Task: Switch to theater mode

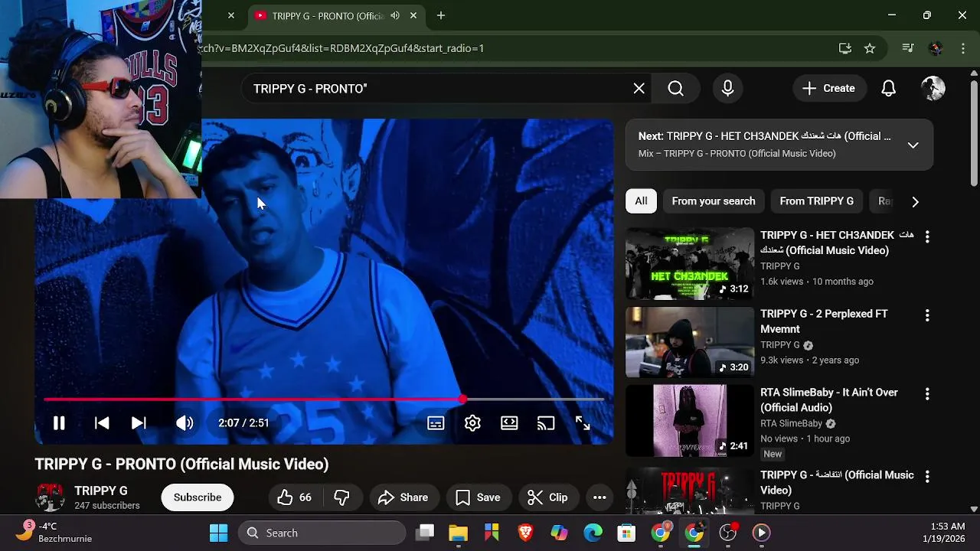Action: (x=509, y=423)
